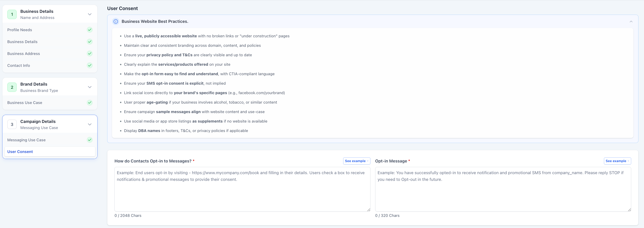Open See example dropdown for Opt-in Message

[x=618, y=161]
